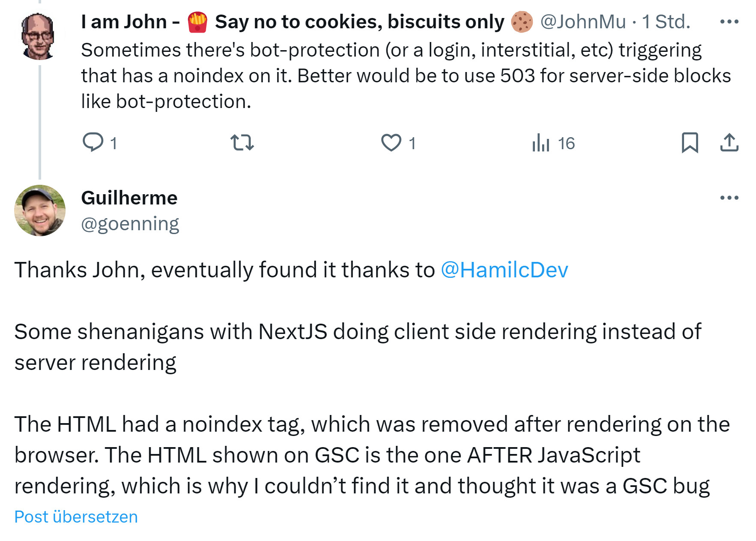Open the "1 Std." timestamp link

(x=666, y=21)
